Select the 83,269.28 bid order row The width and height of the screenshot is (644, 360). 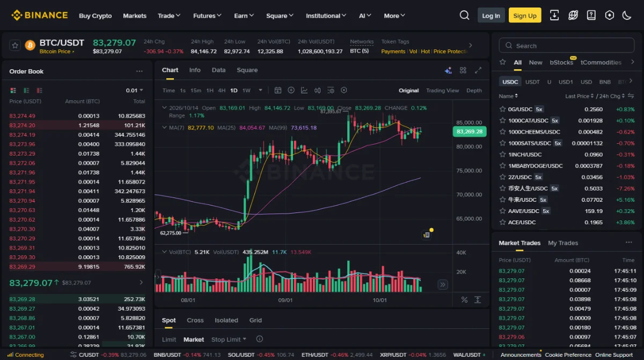tap(77, 299)
